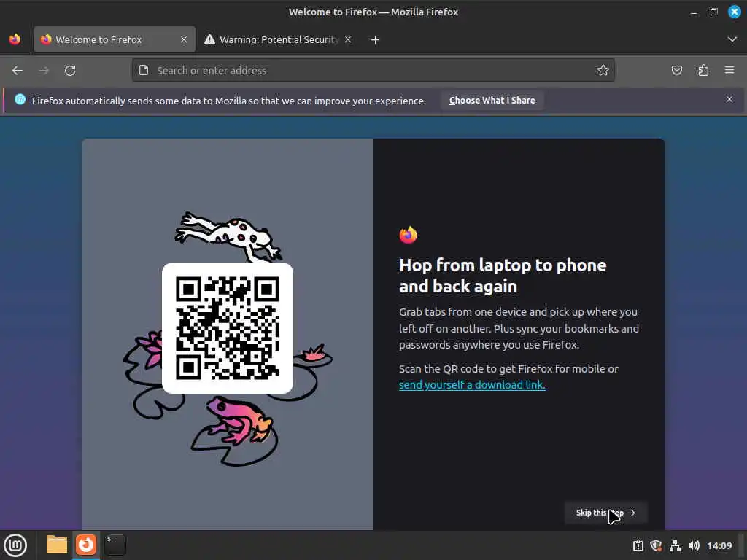
Task: Go back using the back arrow
Action: click(x=18, y=71)
